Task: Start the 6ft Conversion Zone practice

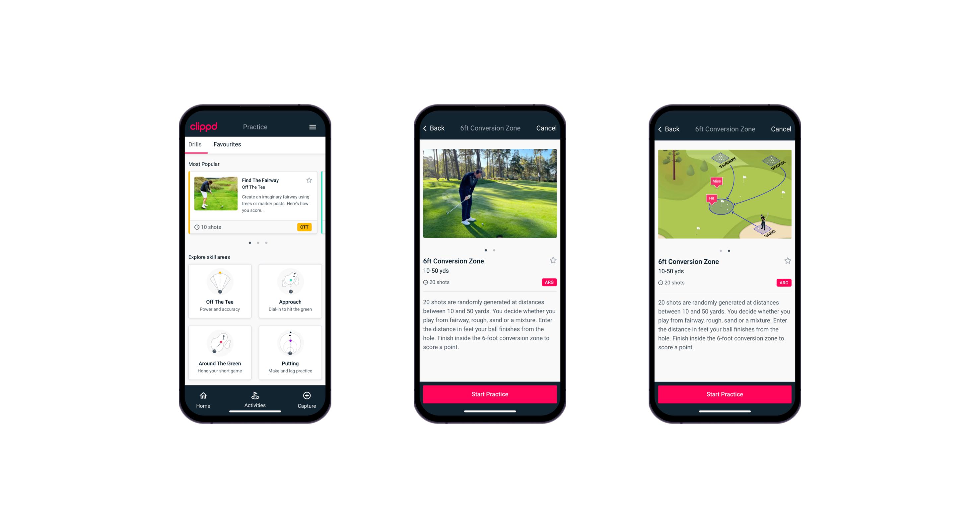Action: (x=490, y=394)
